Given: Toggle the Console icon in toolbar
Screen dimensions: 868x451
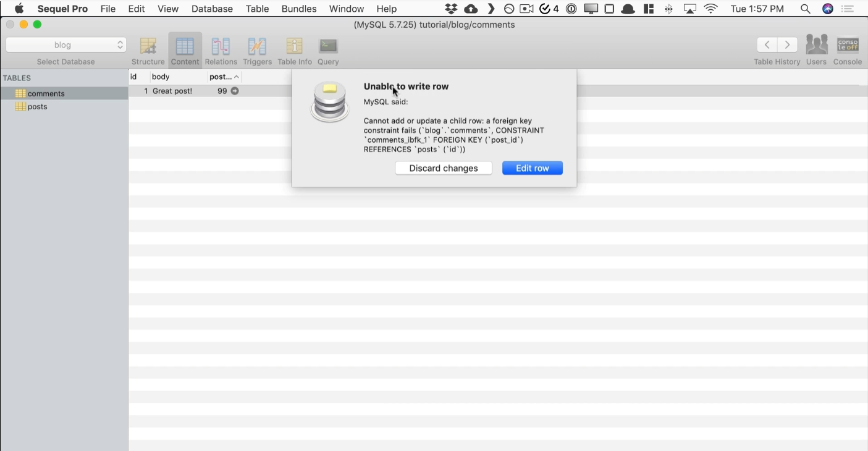Looking at the screenshot, I should pyautogui.click(x=848, y=50).
